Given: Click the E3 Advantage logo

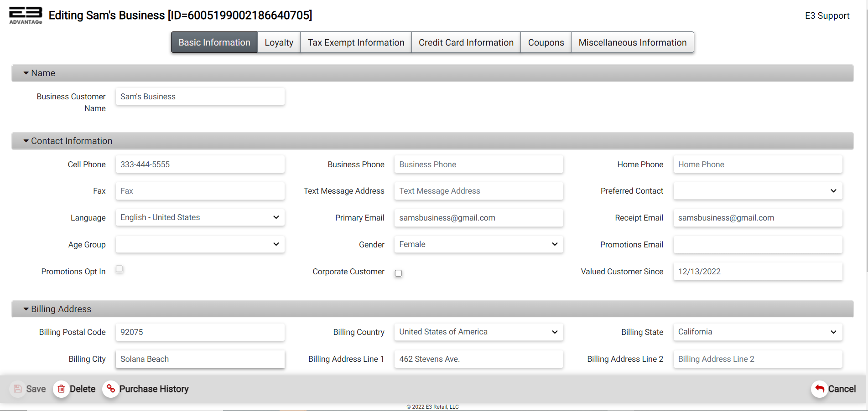Looking at the screenshot, I should pos(26,15).
